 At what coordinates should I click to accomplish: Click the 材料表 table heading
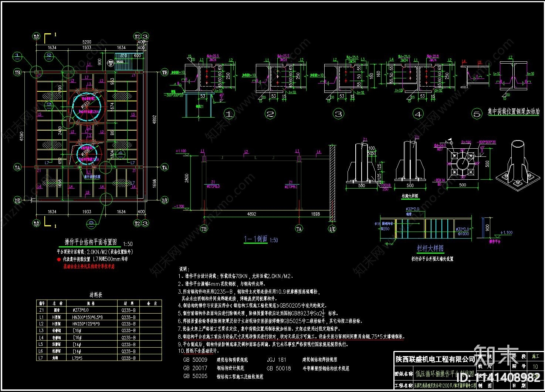click(96, 295)
